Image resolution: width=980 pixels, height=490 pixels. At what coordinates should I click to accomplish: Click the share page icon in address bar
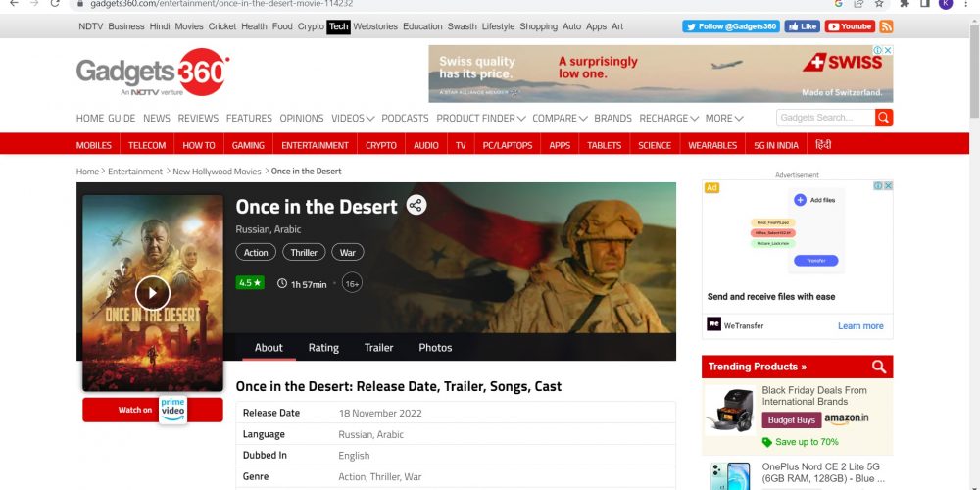pos(859,3)
